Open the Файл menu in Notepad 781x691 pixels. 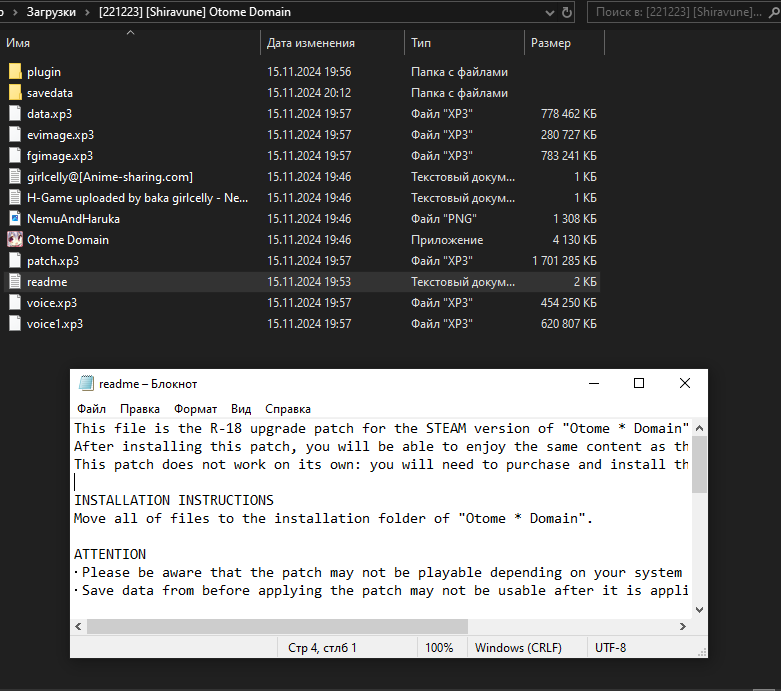(91, 409)
